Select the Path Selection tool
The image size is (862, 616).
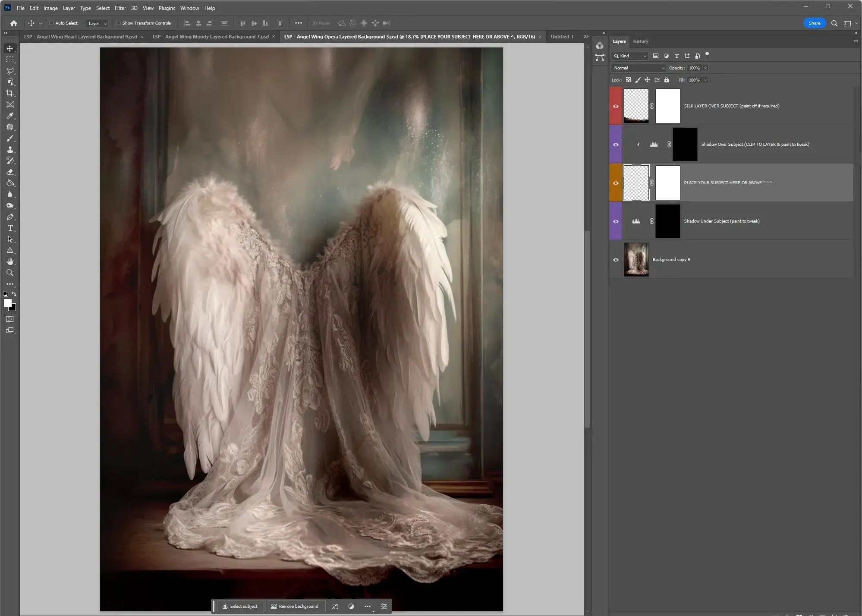[x=10, y=239]
